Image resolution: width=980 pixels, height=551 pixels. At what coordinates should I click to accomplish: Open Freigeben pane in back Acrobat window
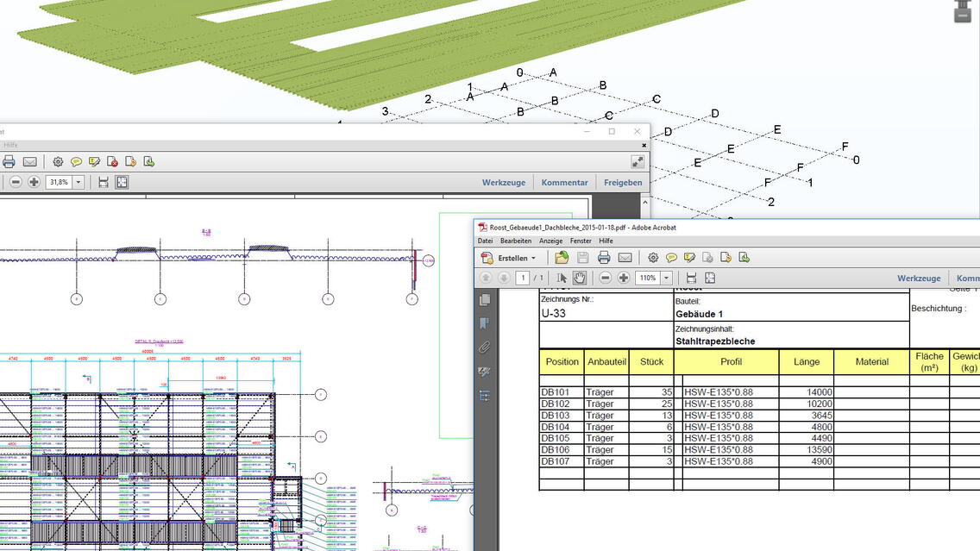point(623,183)
